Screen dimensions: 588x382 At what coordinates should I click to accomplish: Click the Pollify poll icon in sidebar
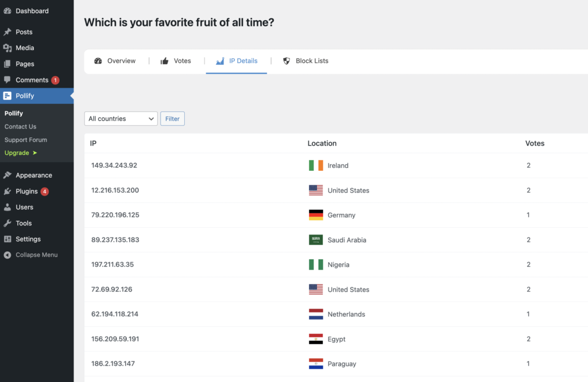pyautogui.click(x=7, y=96)
